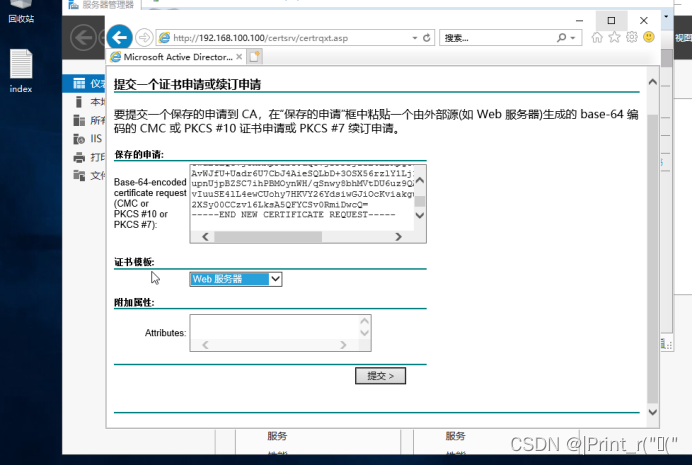Image resolution: width=693 pixels, height=465 pixels.
Task: Close the Microsoft Active Directory tab
Action: 239,57
